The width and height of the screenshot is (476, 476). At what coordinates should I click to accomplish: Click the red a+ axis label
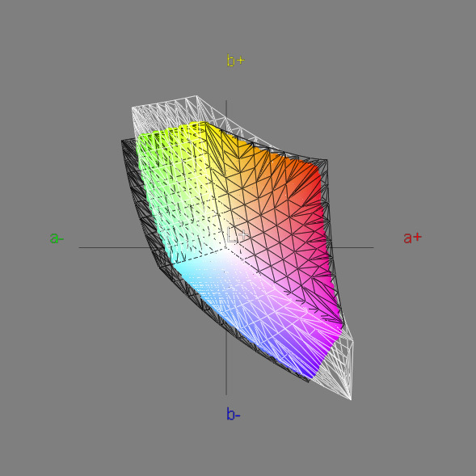[x=412, y=238]
